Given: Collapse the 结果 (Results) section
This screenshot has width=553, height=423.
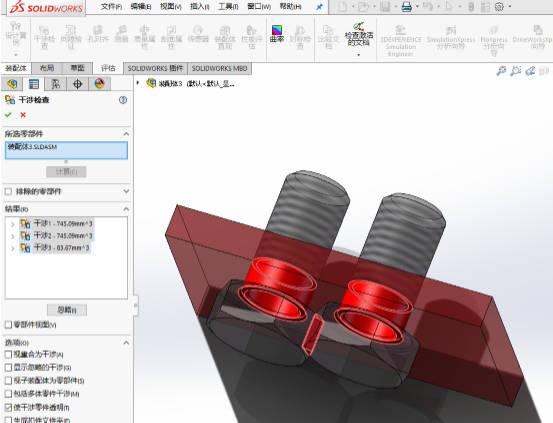Looking at the screenshot, I should pos(126,209).
